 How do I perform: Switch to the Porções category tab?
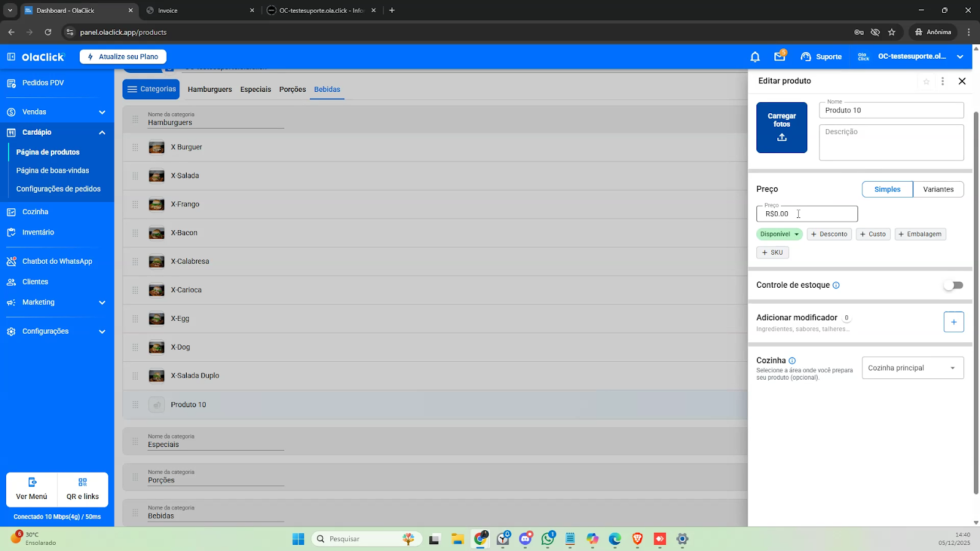click(x=292, y=89)
